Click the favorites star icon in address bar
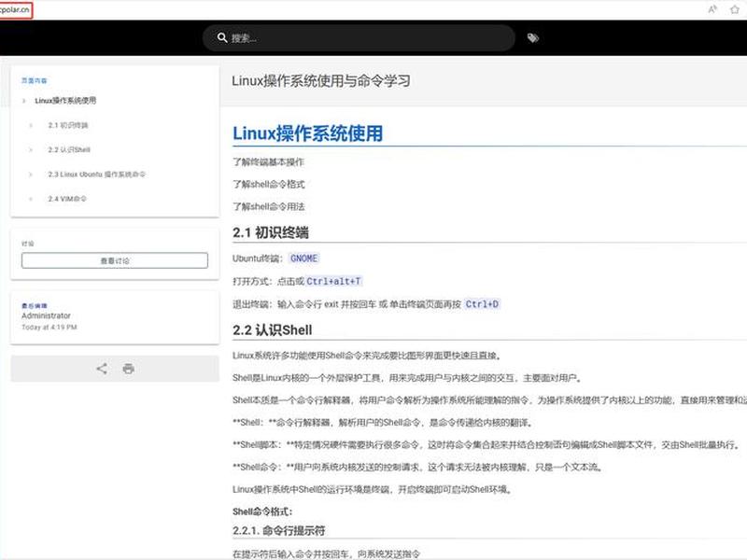The image size is (747, 560). (x=735, y=9)
